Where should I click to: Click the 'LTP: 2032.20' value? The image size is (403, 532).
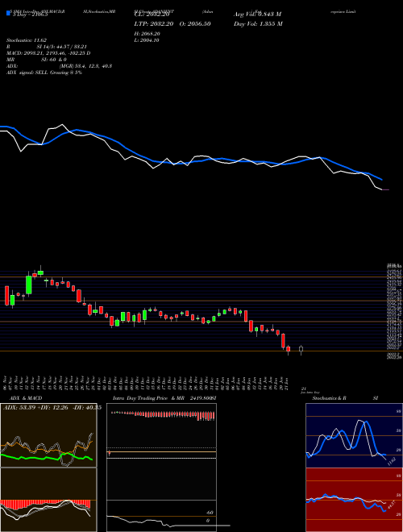coord(153,23)
